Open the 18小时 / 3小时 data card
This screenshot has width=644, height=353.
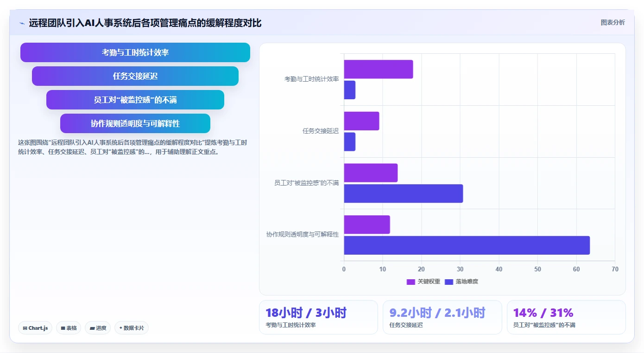(x=319, y=317)
